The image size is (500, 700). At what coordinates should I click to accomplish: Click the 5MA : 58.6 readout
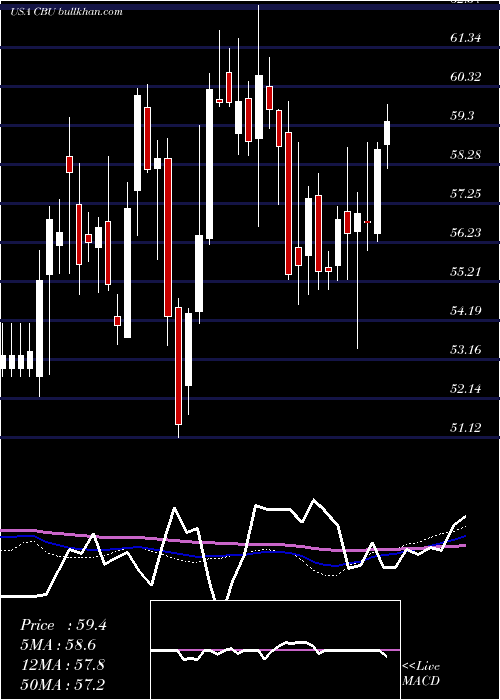(x=58, y=644)
